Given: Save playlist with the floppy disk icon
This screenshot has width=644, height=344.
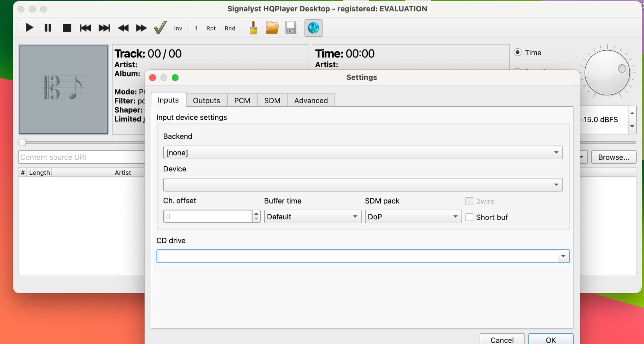Looking at the screenshot, I should (x=291, y=27).
